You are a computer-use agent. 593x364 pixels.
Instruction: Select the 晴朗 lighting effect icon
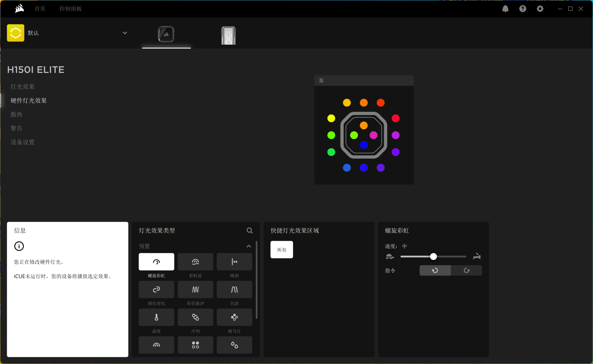[234, 262]
